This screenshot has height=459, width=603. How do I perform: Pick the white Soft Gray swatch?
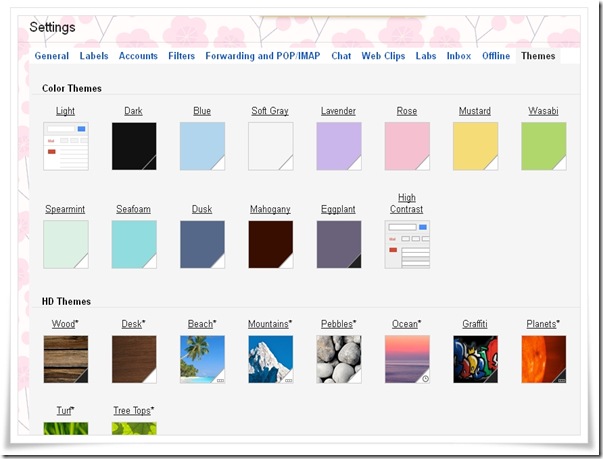coord(270,146)
